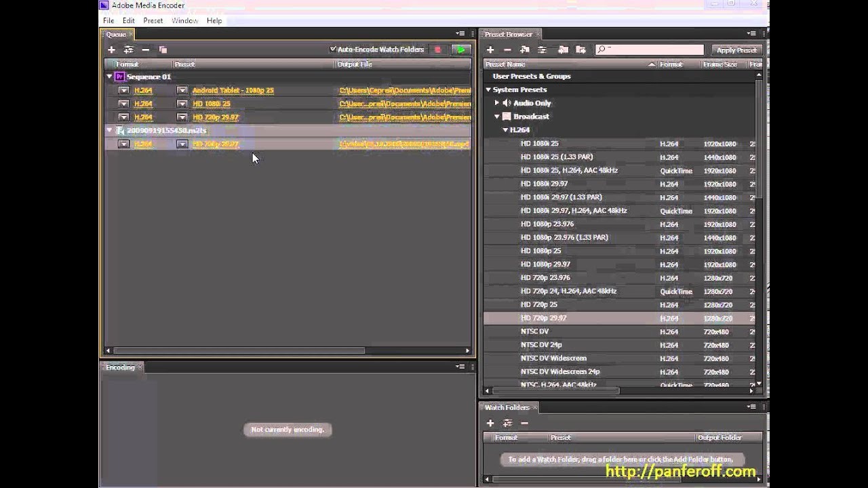Image resolution: width=868 pixels, height=488 pixels.
Task: Open Preset Settings icon in Preset Browser
Action: (542, 50)
